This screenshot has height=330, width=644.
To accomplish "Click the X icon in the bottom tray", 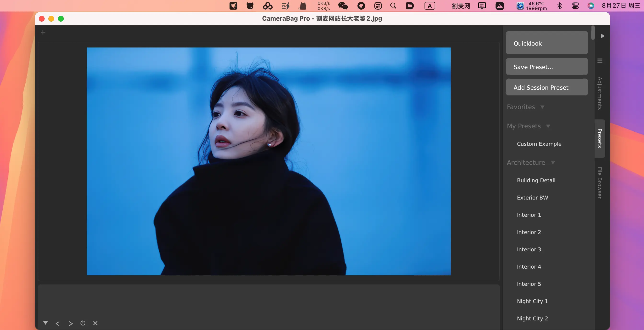I will point(95,323).
